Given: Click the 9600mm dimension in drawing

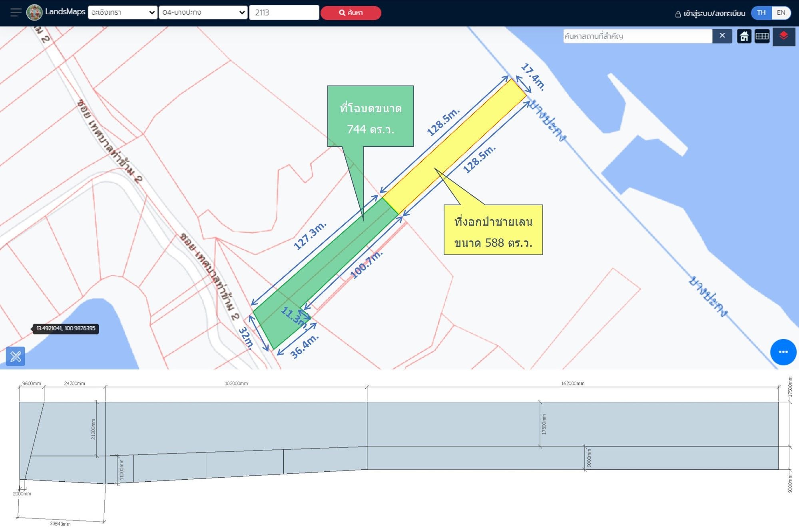Looking at the screenshot, I should click(x=32, y=383).
